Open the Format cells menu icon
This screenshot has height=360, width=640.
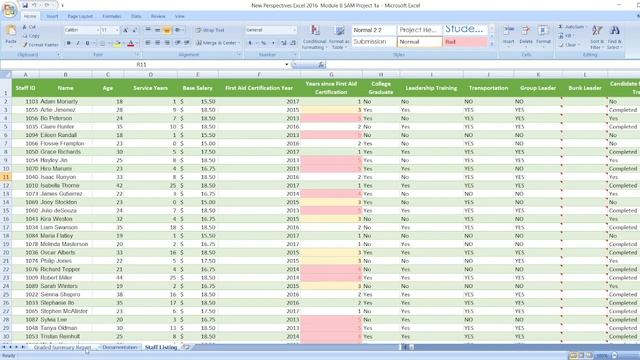point(543,35)
